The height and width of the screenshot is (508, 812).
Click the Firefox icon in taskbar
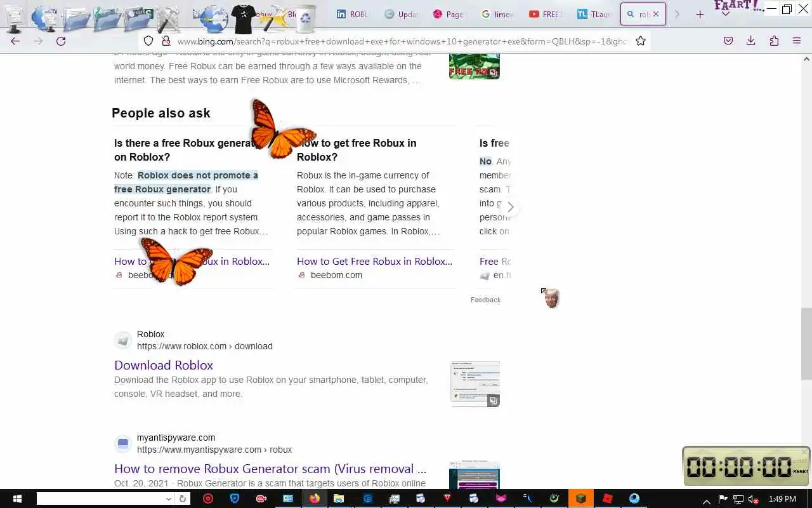pos(315,498)
